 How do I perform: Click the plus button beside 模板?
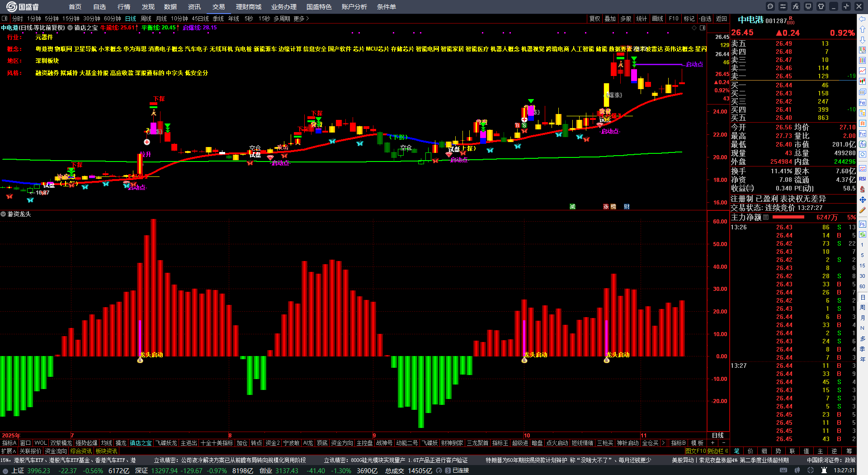point(713,443)
